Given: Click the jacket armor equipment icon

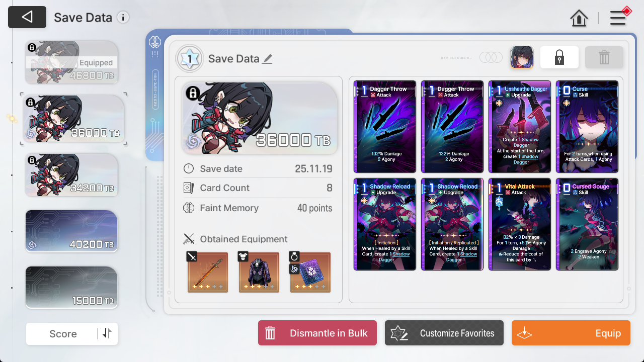Looking at the screenshot, I should [259, 272].
